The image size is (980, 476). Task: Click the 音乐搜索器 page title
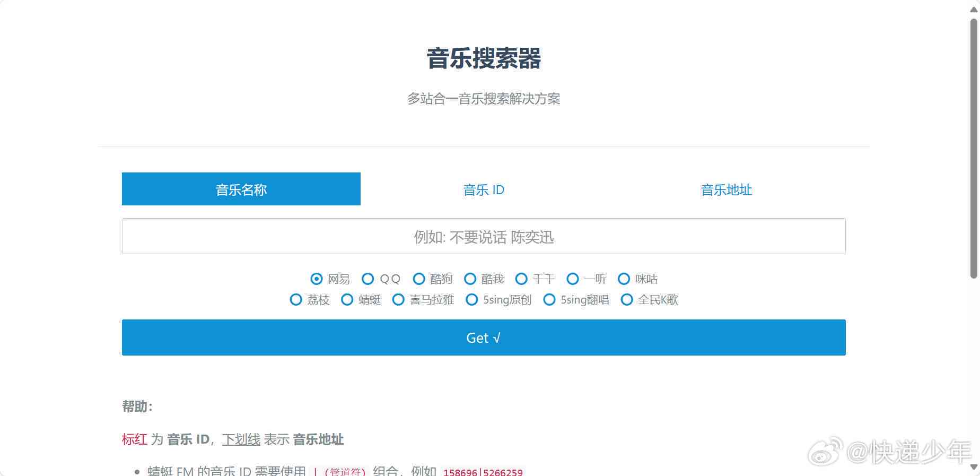pyautogui.click(x=484, y=58)
